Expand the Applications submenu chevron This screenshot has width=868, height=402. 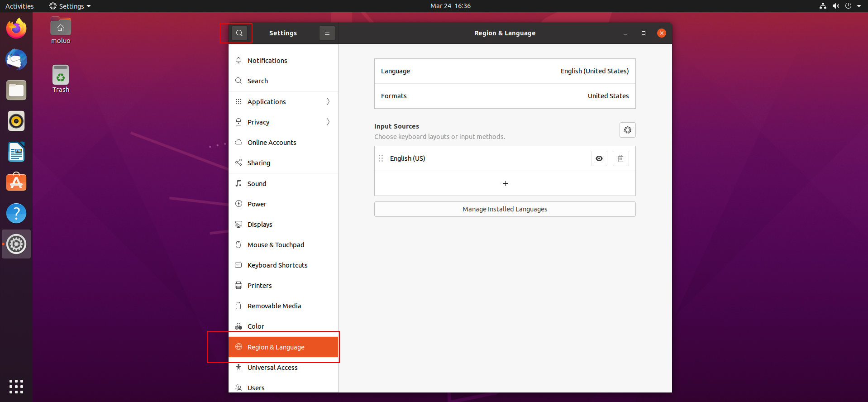(328, 101)
